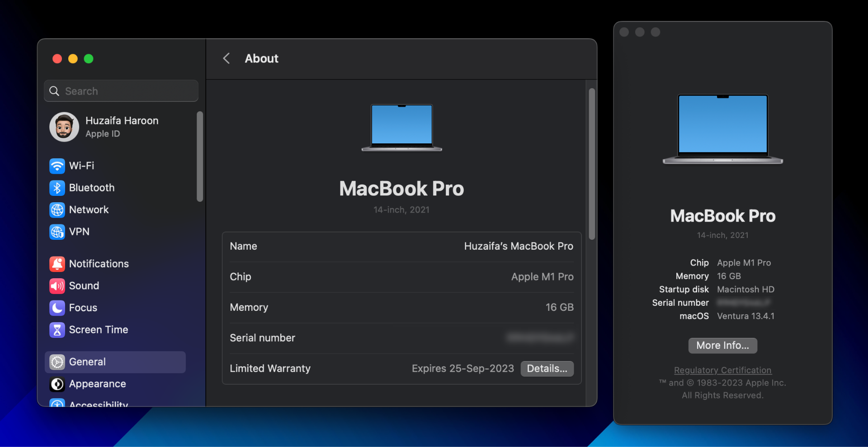Open the Huzaifa Haroon Apple ID name
Viewport: 868px width, 447px height.
122,121
